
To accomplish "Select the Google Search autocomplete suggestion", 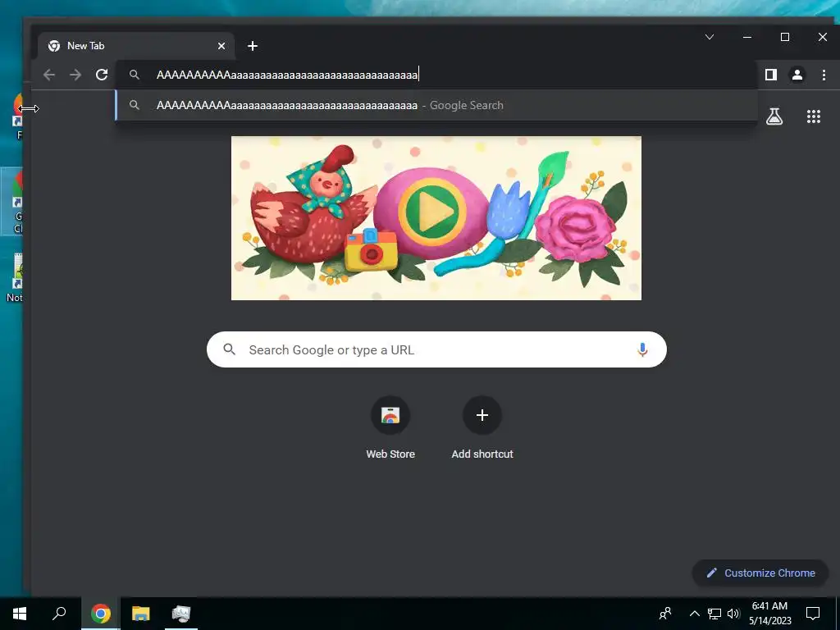I will click(x=436, y=106).
